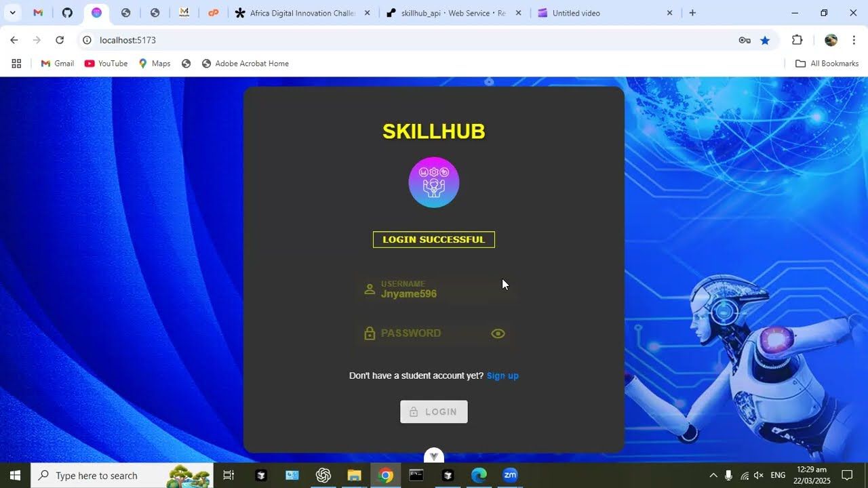Click the user icon in the username field
This screenshot has height=488, width=868.
coord(370,289)
